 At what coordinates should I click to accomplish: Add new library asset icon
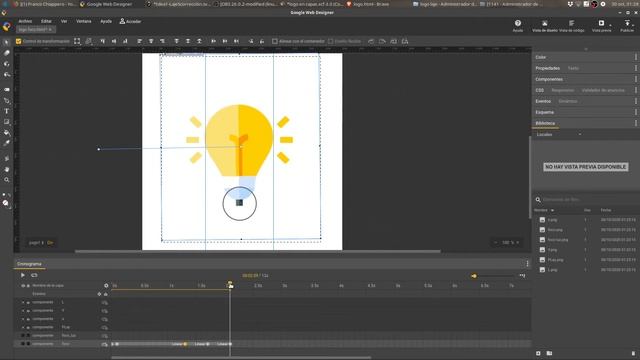(538, 353)
